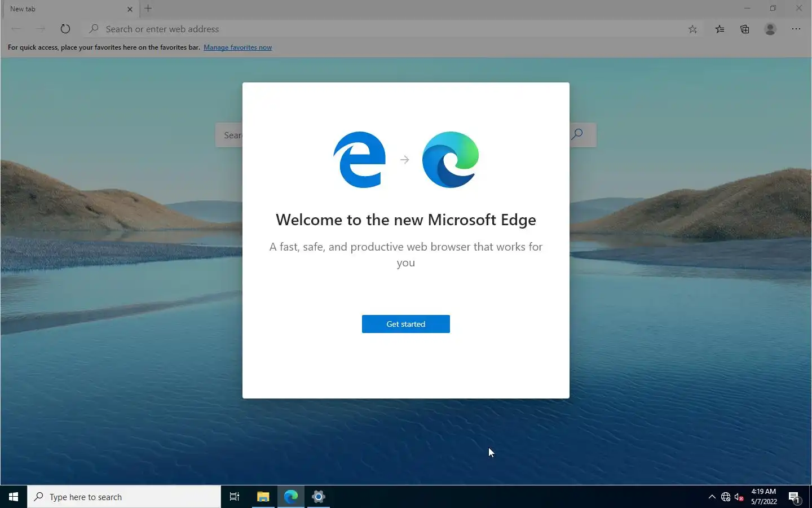This screenshot has height=508, width=812.
Task: Open the Favorites list icon
Action: coord(720,29)
